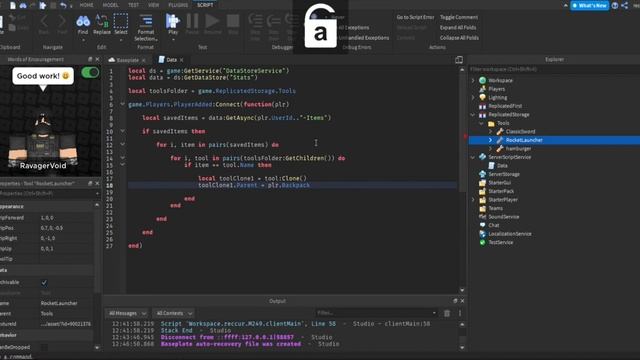Click the Pause test button
640x360 pixels.
[192, 21]
